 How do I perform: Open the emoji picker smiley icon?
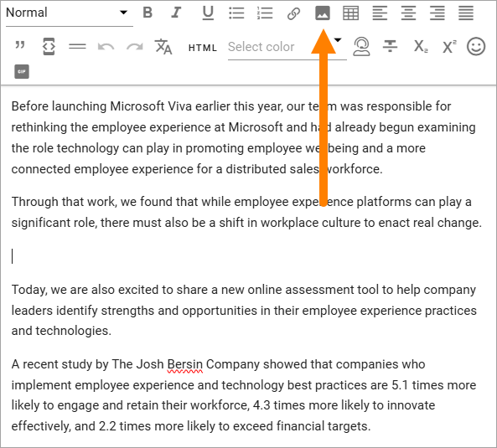point(476,47)
